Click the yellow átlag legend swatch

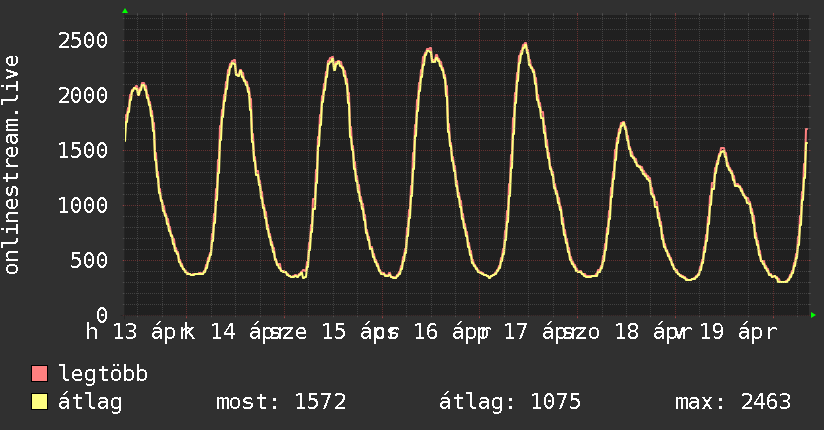tap(40, 402)
